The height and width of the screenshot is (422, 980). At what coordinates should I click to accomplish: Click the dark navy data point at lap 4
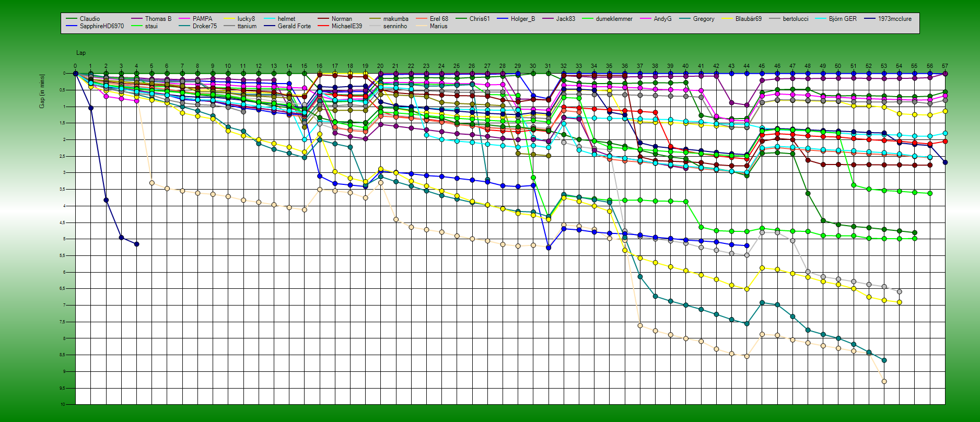pyautogui.click(x=136, y=244)
